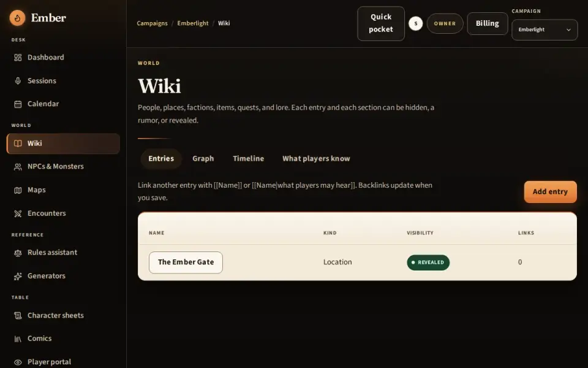Click the S user avatar
This screenshot has width=588, height=368.
(415, 23)
